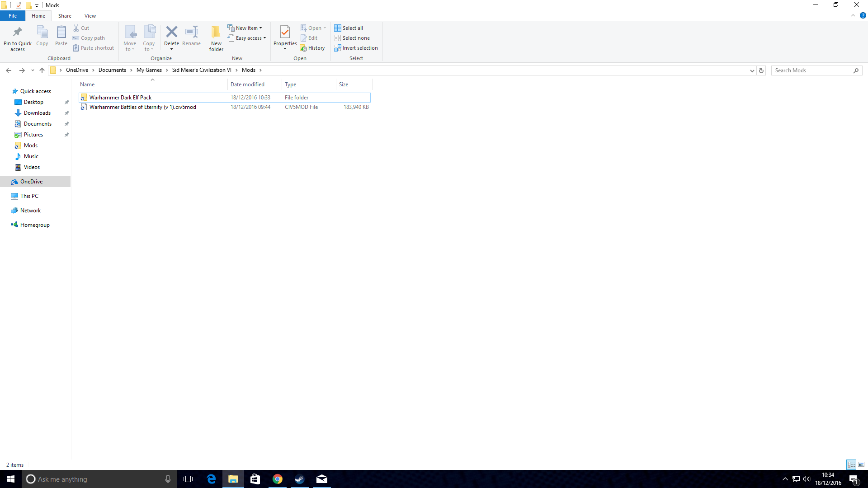The image size is (868, 488).
Task: Open Microsoft Edge from the taskbar
Action: tap(211, 479)
